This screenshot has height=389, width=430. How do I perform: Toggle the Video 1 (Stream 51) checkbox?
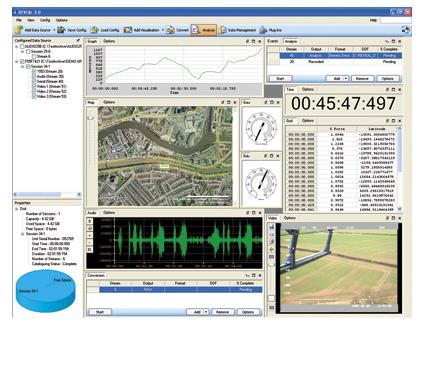coord(34,86)
